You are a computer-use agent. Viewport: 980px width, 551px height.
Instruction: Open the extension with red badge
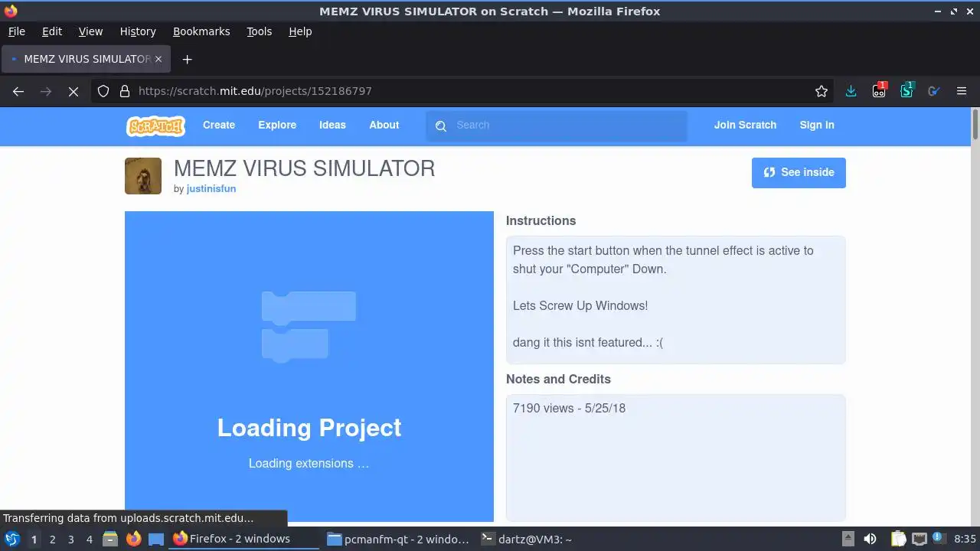click(879, 90)
